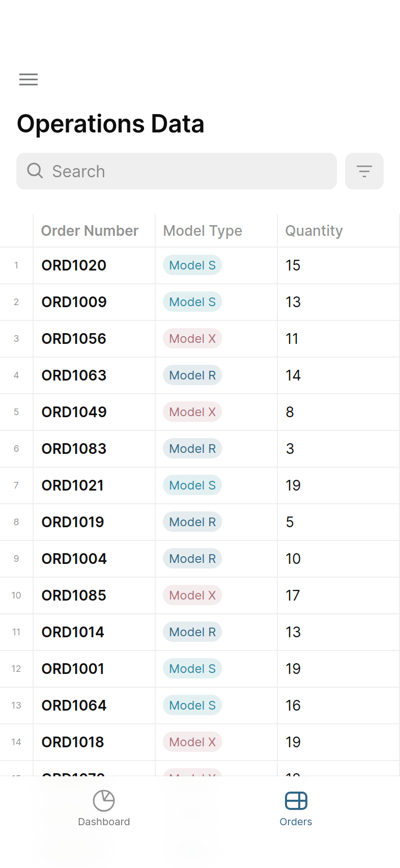Open order ORD1018

73,742
